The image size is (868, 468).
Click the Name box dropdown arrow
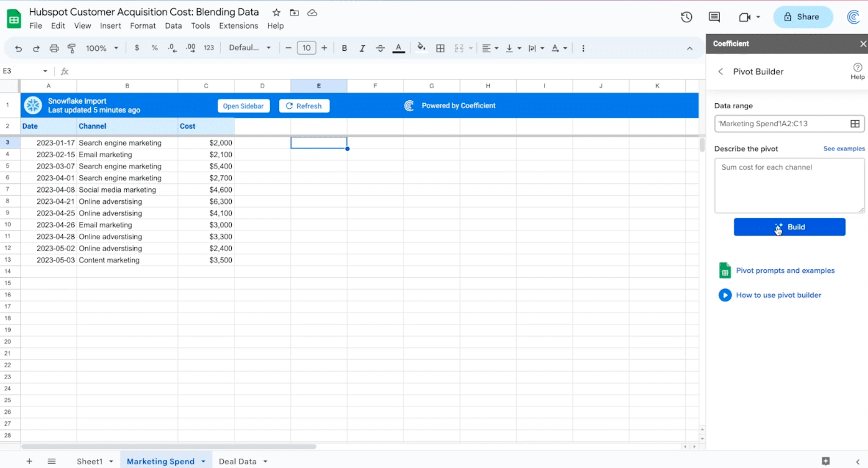[x=45, y=71]
